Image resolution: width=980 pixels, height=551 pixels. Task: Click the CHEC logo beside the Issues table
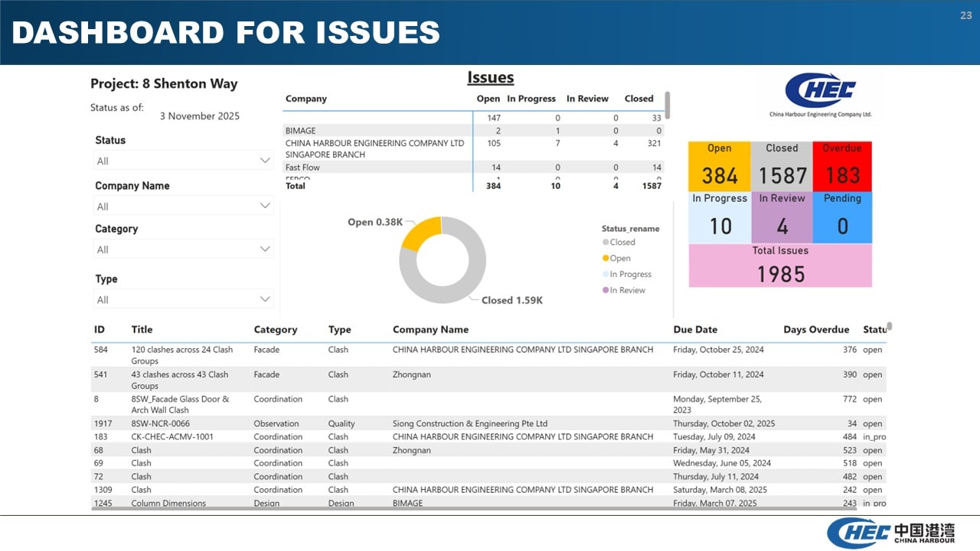coord(820,95)
